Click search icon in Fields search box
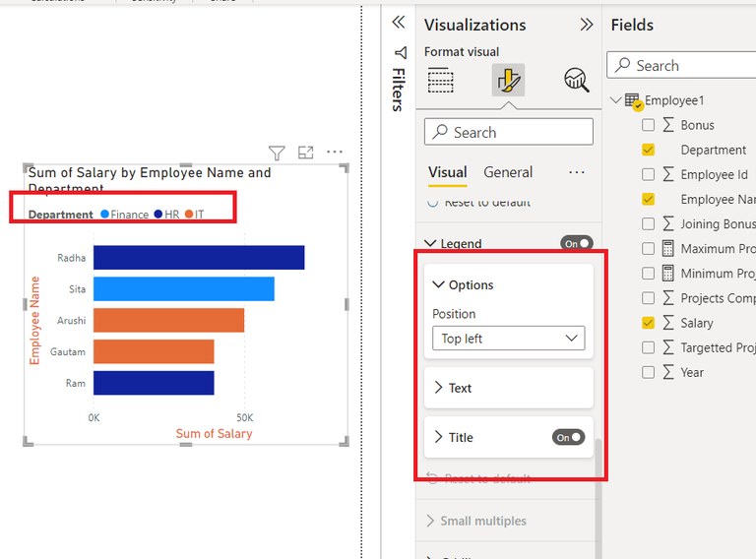This screenshot has height=559, width=756. (x=623, y=64)
